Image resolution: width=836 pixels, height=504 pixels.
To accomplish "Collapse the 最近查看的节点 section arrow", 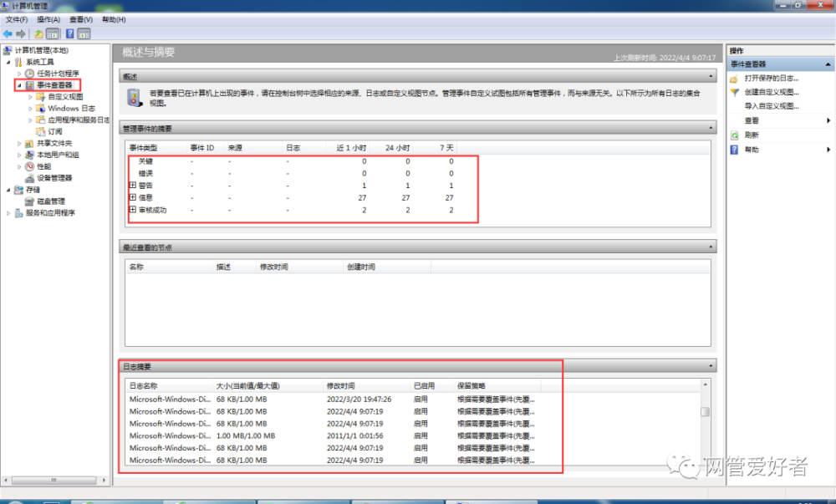I will 711,247.
